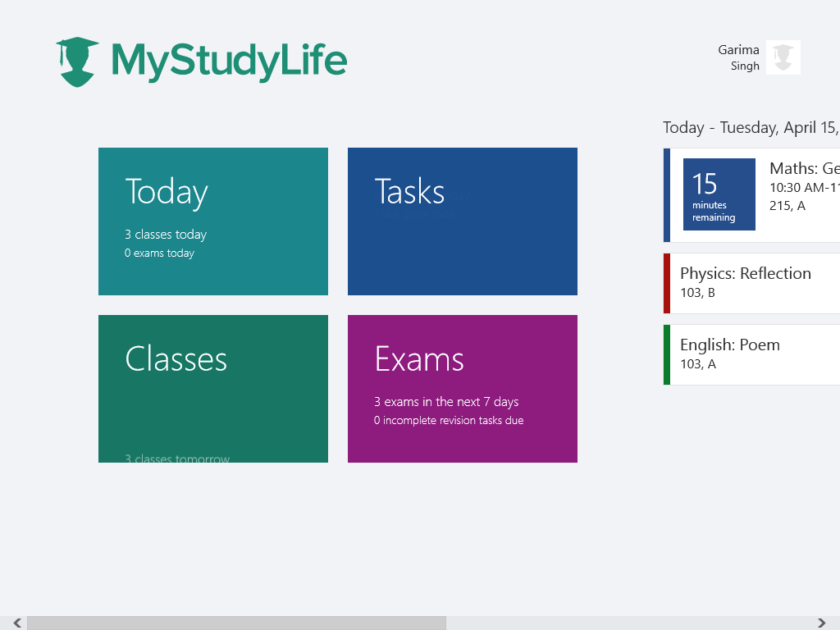The width and height of the screenshot is (840, 630).
Task: Click '0 exams today' text
Action: pos(159,253)
